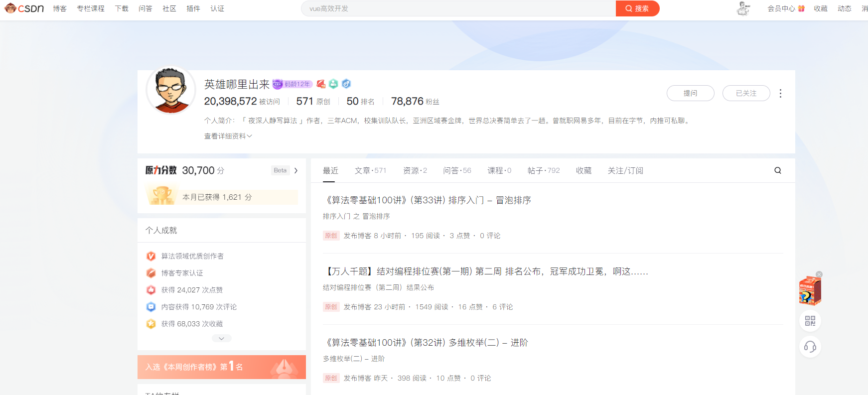Open article 第33讲 排序入门 冒泡排序
This screenshot has width=868, height=395.
(427, 200)
